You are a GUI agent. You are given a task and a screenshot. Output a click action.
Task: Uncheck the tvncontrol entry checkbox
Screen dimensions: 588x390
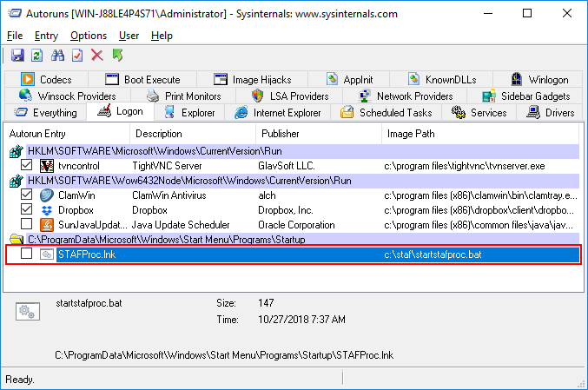click(x=27, y=165)
